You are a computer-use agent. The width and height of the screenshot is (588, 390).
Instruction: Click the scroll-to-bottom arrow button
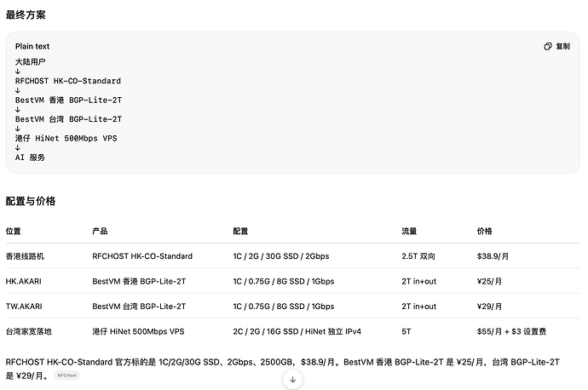coord(293,380)
